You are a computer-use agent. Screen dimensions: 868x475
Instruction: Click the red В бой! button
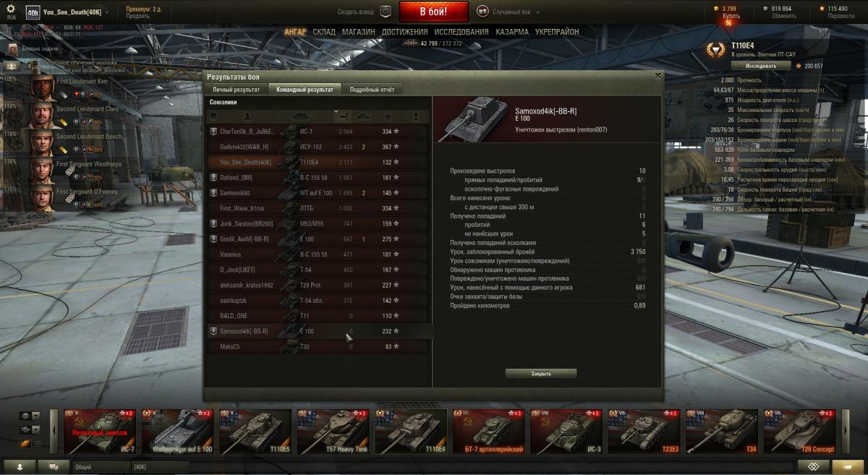pyautogui.click(x=434, y=12)
